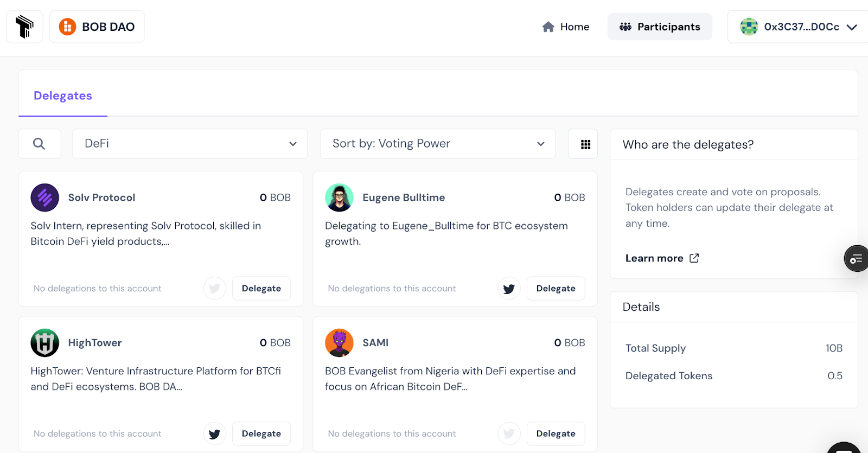The height and width of the screenshot is (453, 868).
Task: Click Solv Protocol's Twitter icon
Action: point(215,289)
